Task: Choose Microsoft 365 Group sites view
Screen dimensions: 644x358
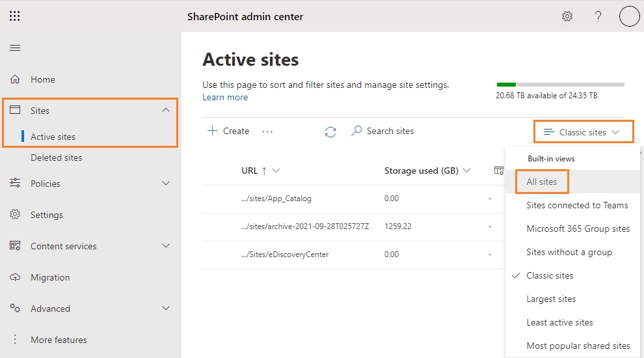Action: coord(573,228)
